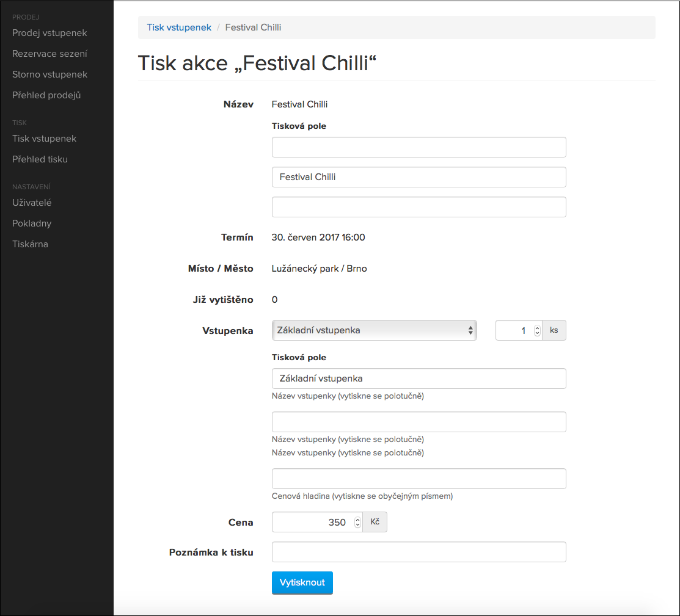The height and width of the screenshot is (616, 680).
Task: Click the price stepper arrows
Action: coord(357,522)
